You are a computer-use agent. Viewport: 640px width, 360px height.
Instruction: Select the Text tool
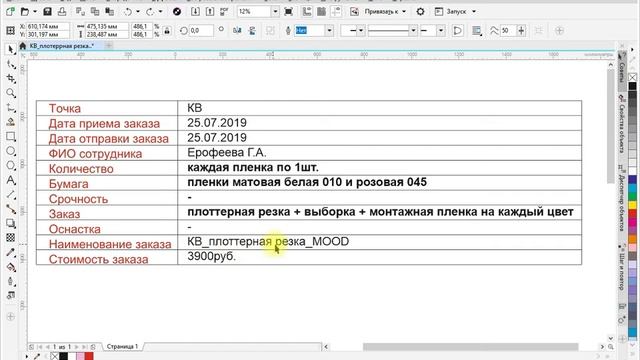pos(11,180)
